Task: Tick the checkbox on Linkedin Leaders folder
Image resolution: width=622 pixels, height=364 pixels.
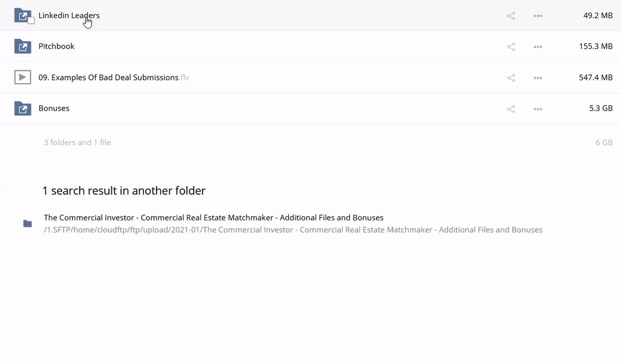Action: coord(31,21)
